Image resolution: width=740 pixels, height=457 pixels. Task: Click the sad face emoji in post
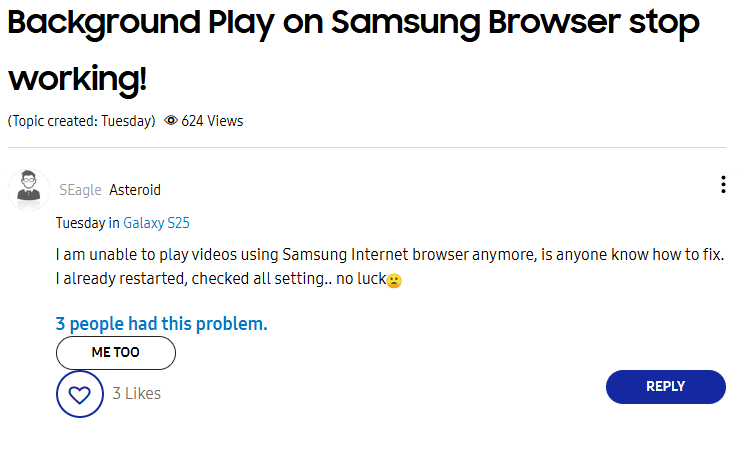(394, 281)
